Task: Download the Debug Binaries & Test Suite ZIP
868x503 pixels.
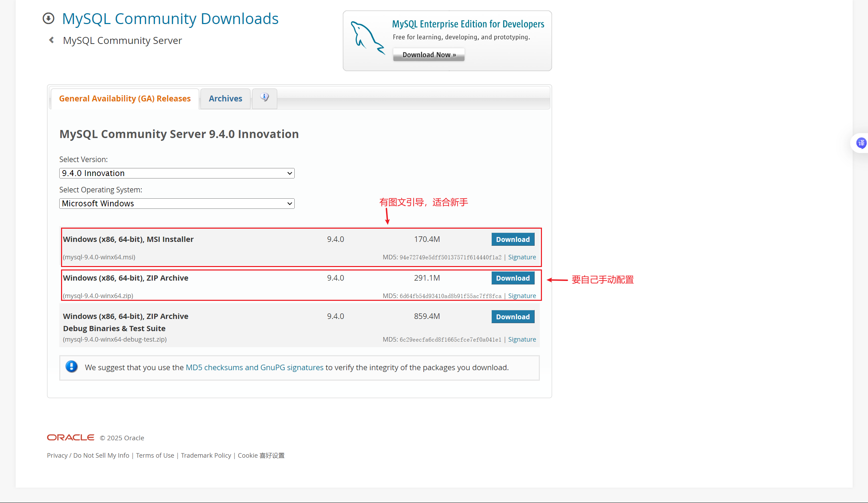Action: pyautogui.click(x=513, y=317)
